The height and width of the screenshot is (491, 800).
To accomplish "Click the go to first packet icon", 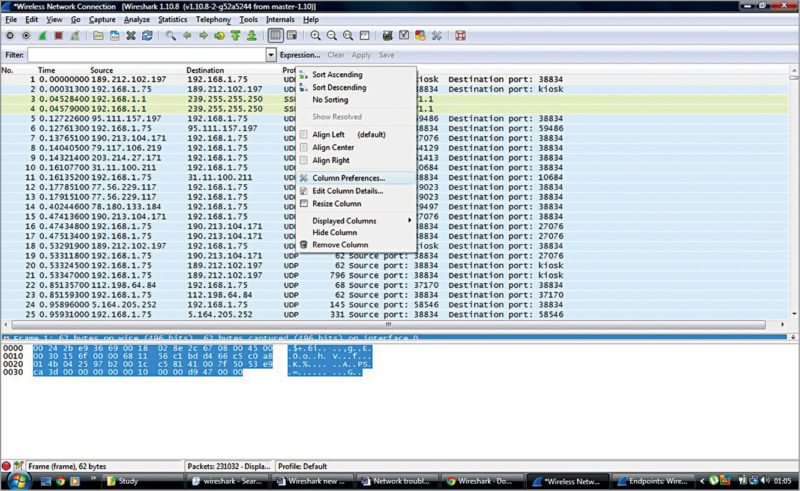I will click(236, 35).
